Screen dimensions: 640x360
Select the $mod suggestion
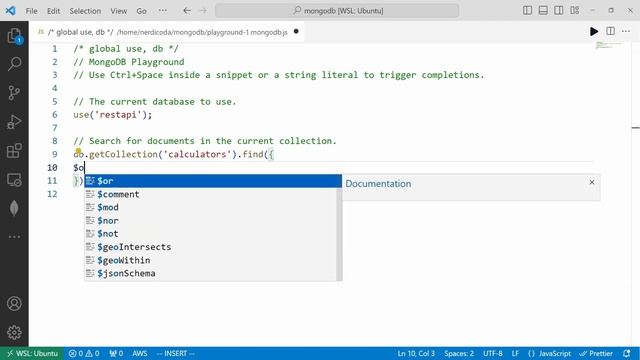click(x=210, y=207)
